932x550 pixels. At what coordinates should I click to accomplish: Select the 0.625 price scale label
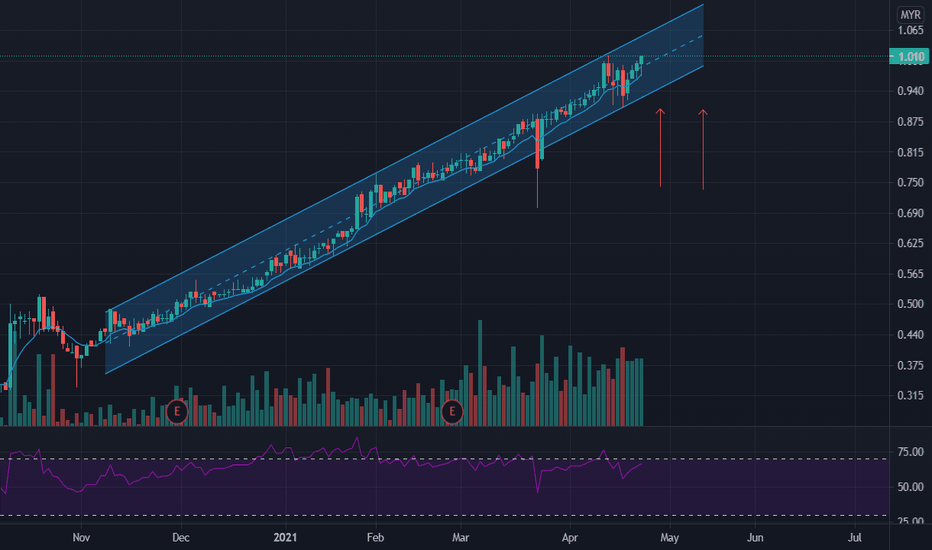911,243
